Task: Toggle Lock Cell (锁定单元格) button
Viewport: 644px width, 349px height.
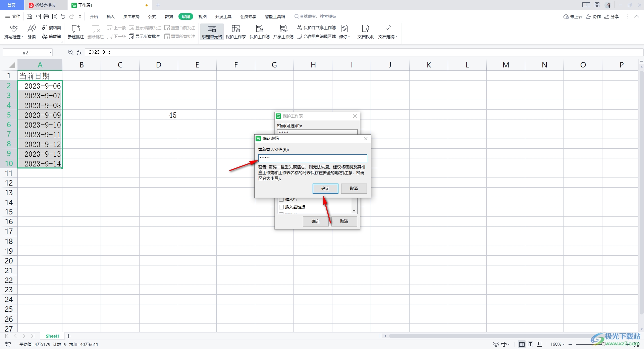Action: [x=212, y=32]
